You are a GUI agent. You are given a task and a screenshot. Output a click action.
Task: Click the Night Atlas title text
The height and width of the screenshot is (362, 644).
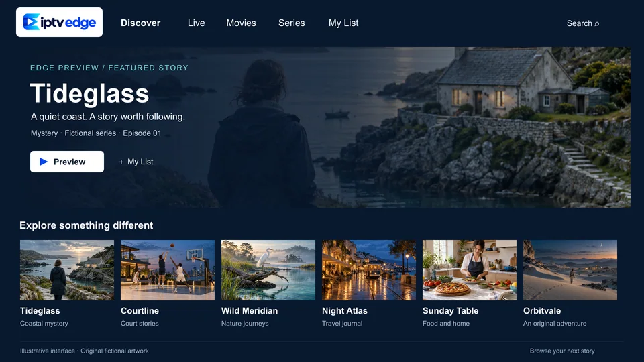[345, 310]
